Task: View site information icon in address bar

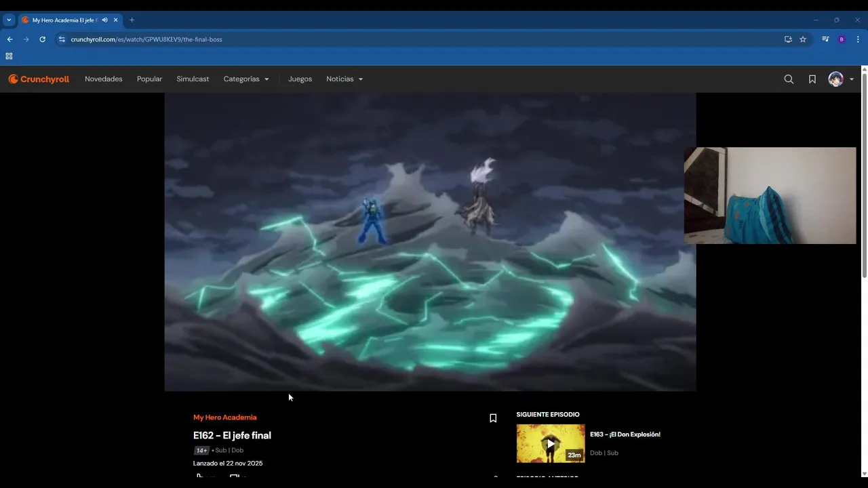Action: (x=62, y=39)
